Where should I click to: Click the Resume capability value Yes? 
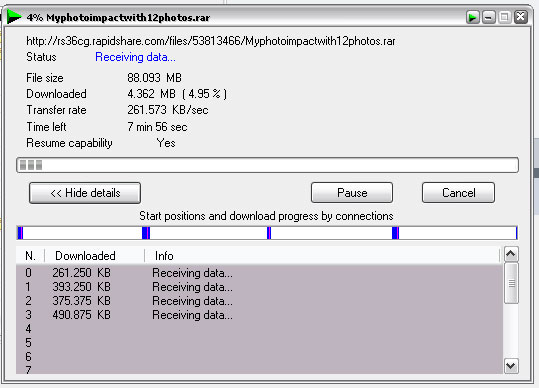(x=166, y=143)
